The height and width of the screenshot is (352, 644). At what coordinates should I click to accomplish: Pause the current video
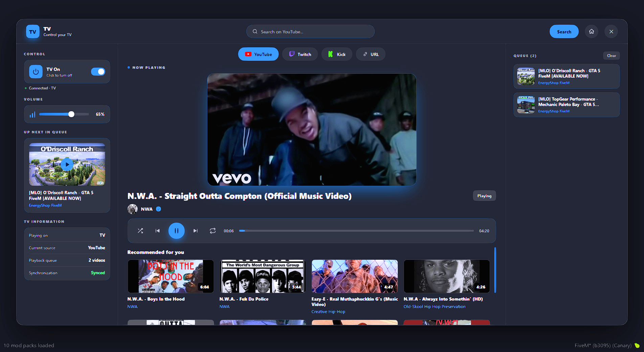[177, 231]
